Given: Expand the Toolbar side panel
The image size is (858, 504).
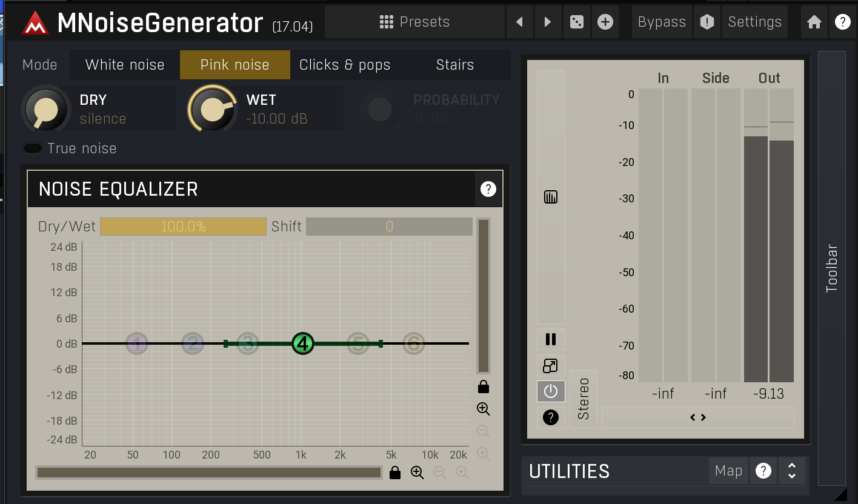Looking at the screenshot, I should click(x=831, y=268).
